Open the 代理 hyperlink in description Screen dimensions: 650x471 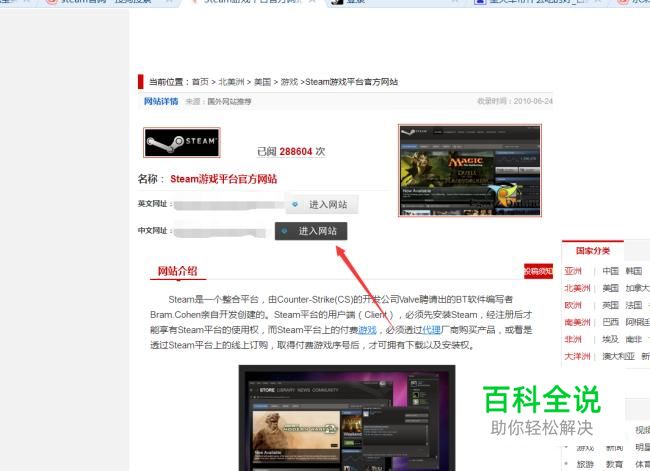(431, 330)
